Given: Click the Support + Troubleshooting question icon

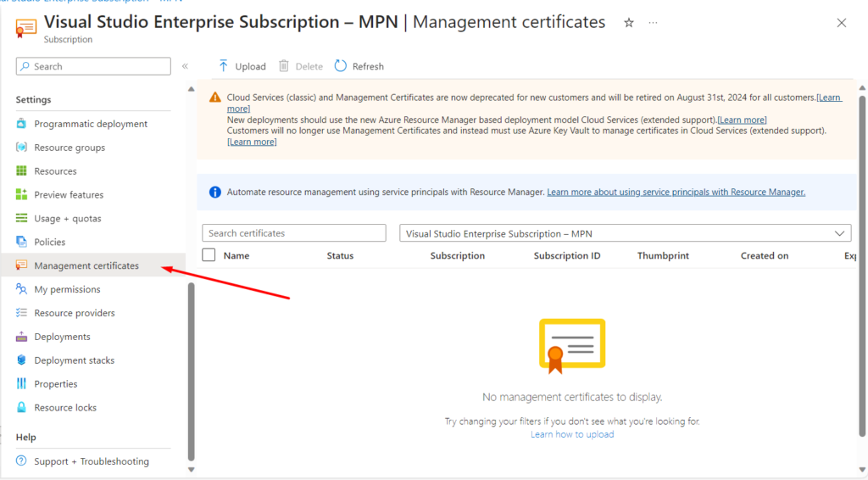Looking at the screenshot, I should pos(21,460).
